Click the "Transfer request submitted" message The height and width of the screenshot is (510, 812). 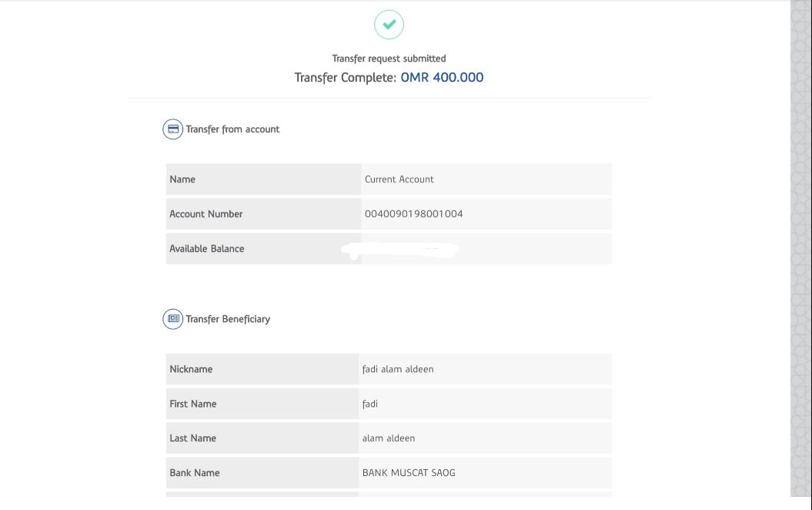[389, 59]
